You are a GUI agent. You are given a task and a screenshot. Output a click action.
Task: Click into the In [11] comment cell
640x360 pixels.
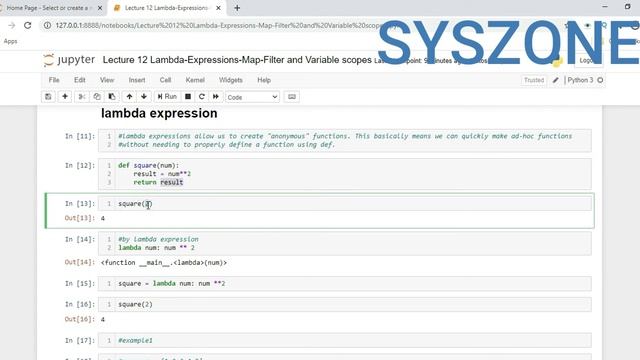345,140
